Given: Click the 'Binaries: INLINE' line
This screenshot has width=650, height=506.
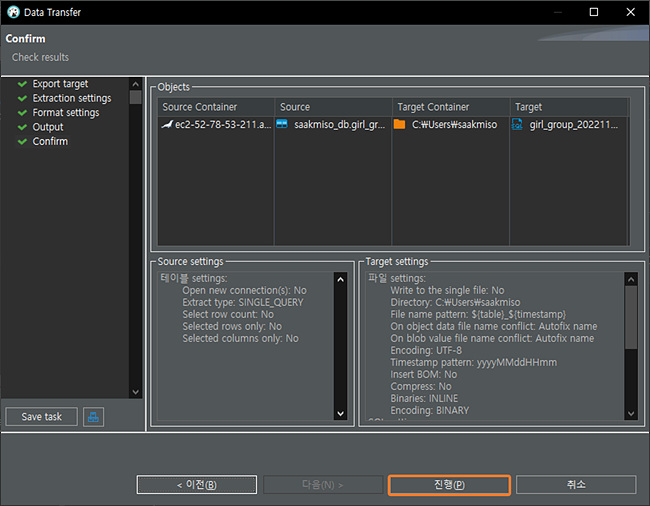Looking at the screenshot, I should [x=424, y=399].
